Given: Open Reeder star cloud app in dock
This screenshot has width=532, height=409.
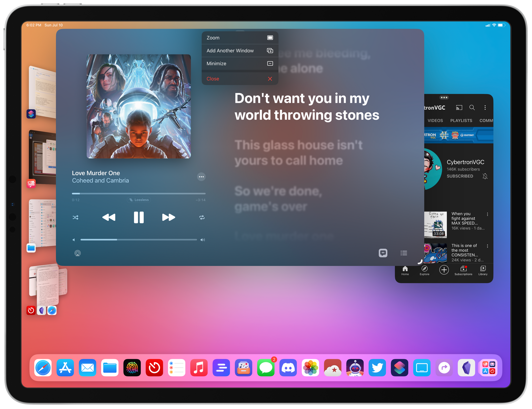Looking at the screenshot, I should coord(333,367).
